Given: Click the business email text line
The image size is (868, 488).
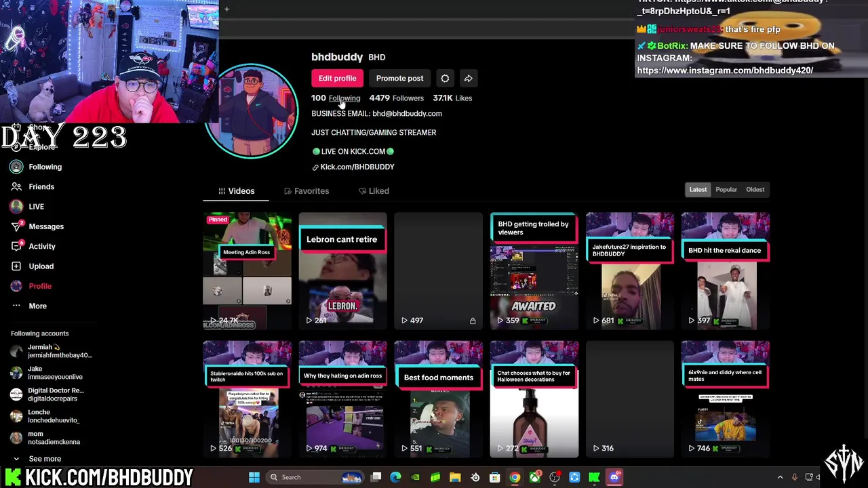Looking at the screenshot, I should point(376,114).
